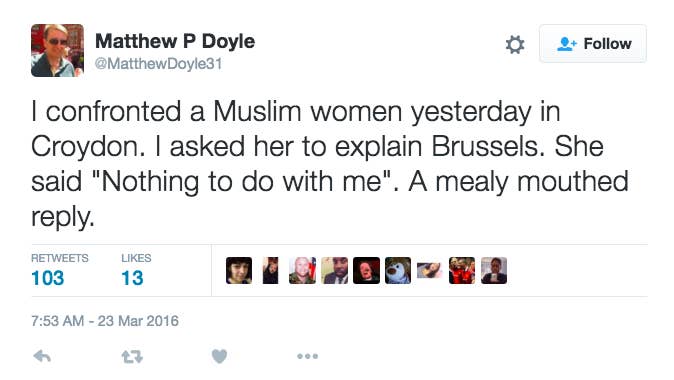Visit the @MatthewDoyle31 handle link

point(158,64)
